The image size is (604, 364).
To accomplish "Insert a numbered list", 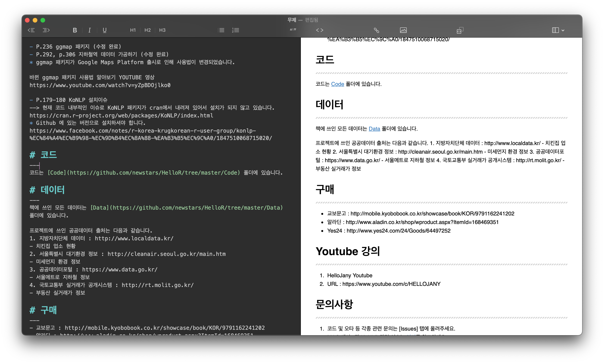I will (x=236, y=30).
